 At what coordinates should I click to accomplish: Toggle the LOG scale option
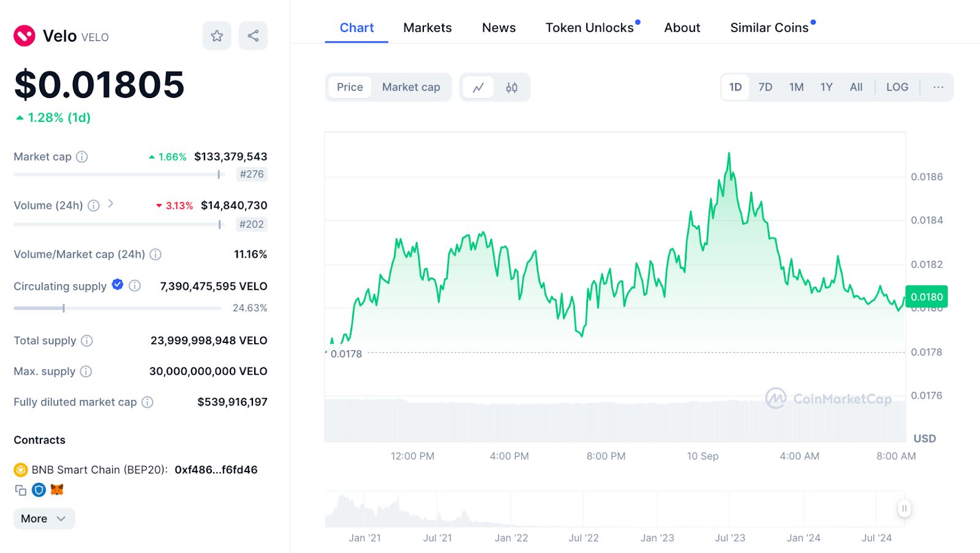coord(897,88)
